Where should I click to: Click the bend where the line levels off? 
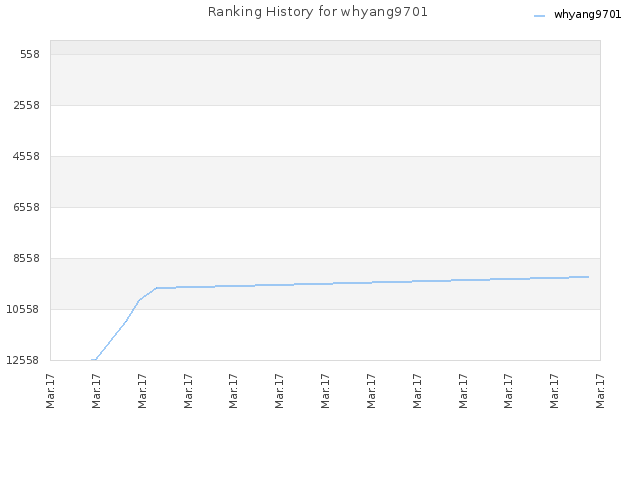(157, 288)
